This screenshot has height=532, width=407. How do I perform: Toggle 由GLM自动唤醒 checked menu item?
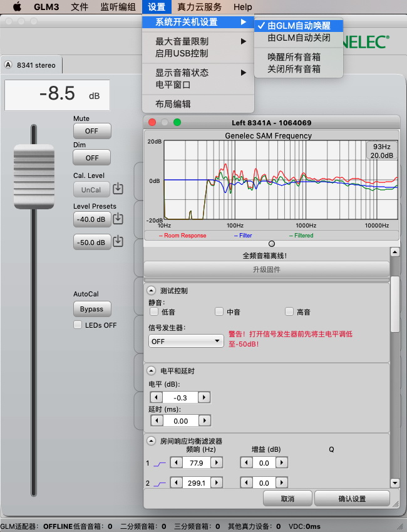(x=299, y=26)
